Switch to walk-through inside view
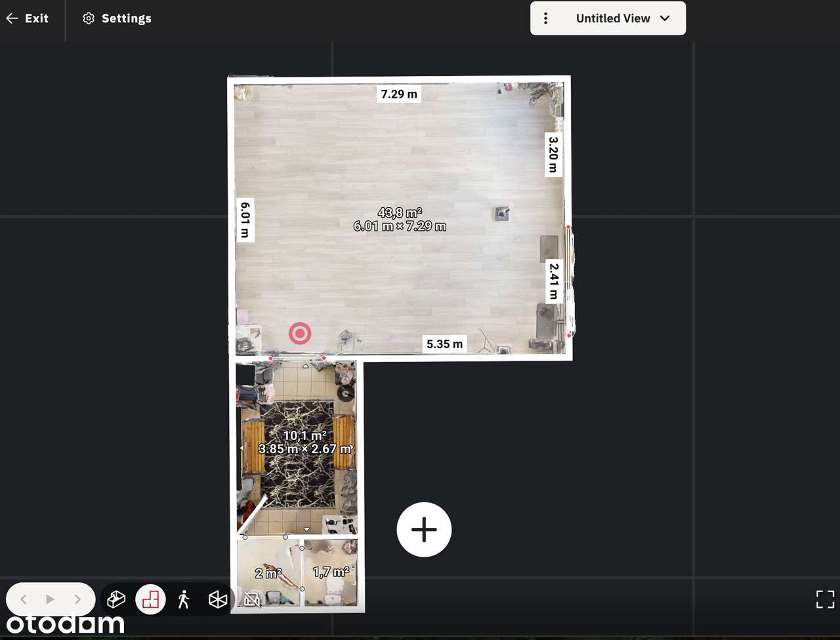Screen dimensions: 840x640 [x=184, y=599]
